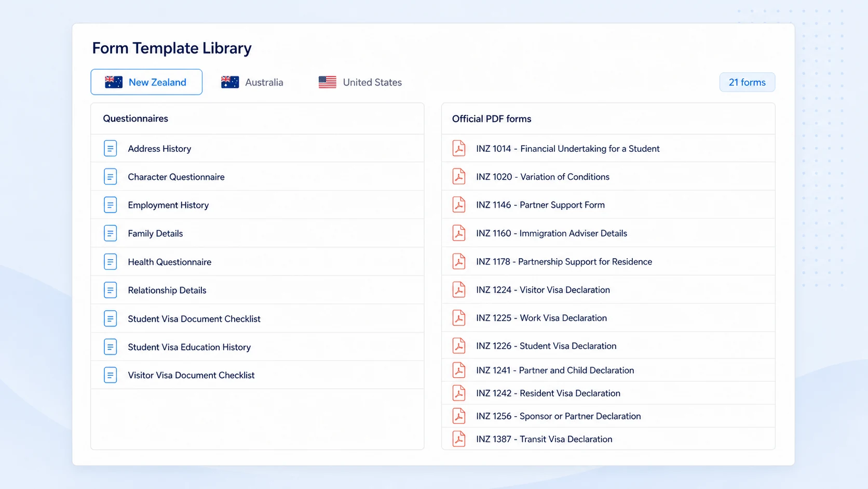This screenshot has width=868, height=489.
Task: Click the 21 forms badge
Action: [747, 82]
